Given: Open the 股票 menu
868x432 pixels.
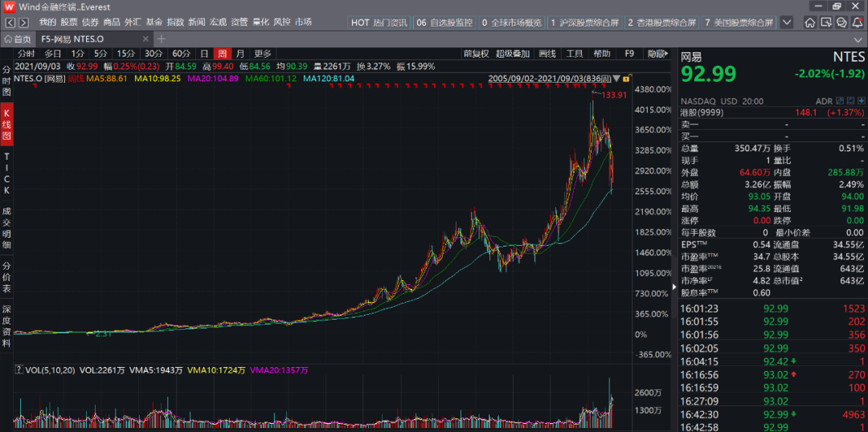Looking at the screenshot, I should coord(69,22).
